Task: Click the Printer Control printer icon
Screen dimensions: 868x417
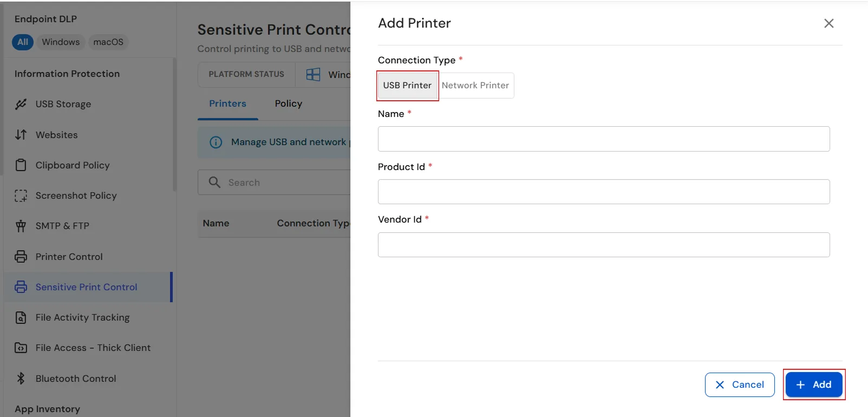Action: [21, 257]
